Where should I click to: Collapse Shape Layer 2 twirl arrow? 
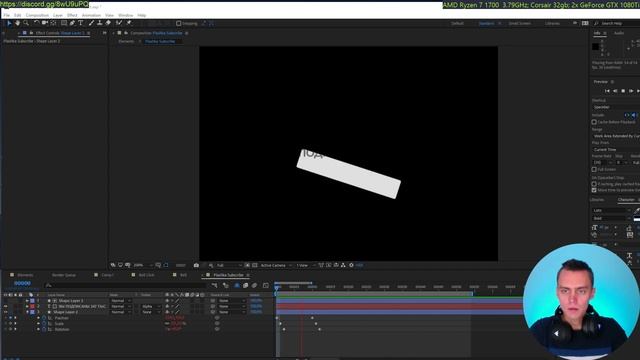[27, 312]
